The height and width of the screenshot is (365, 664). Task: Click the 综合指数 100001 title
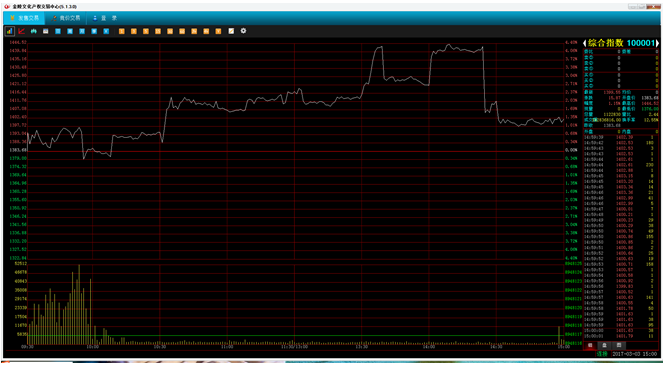(621, 43)
